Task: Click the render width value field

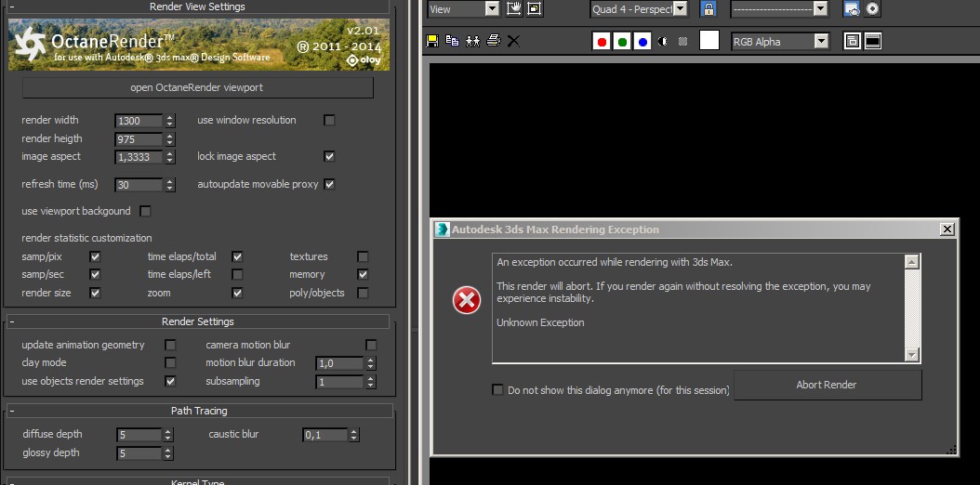Action: (x=139, y=121)
